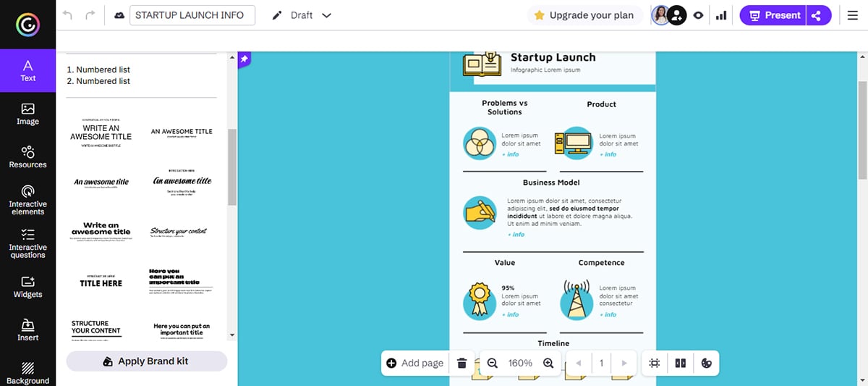Viewport: 868px width, 386px height.
Task: Open Interactive elements panel
Action: tap(27, 199)
